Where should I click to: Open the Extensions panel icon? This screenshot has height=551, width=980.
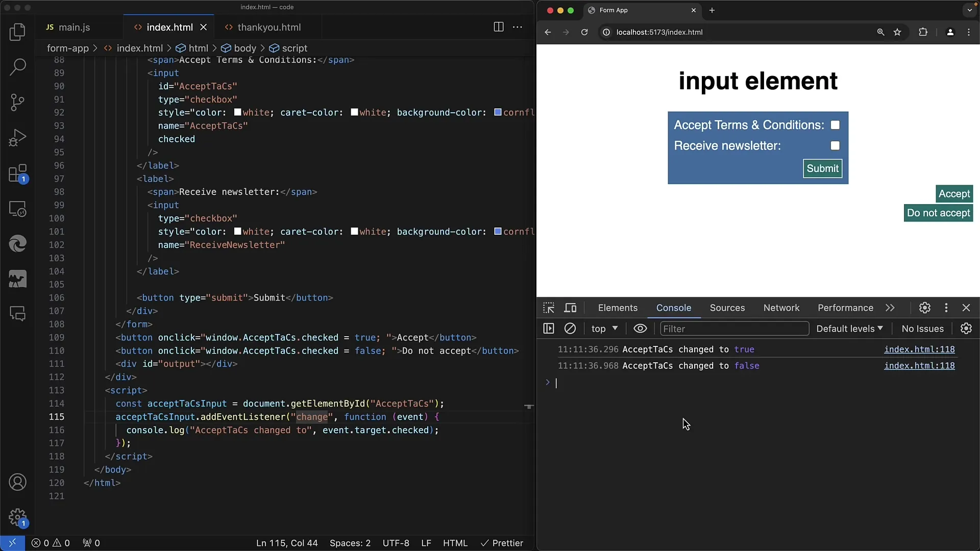click(x=17, y=173)
